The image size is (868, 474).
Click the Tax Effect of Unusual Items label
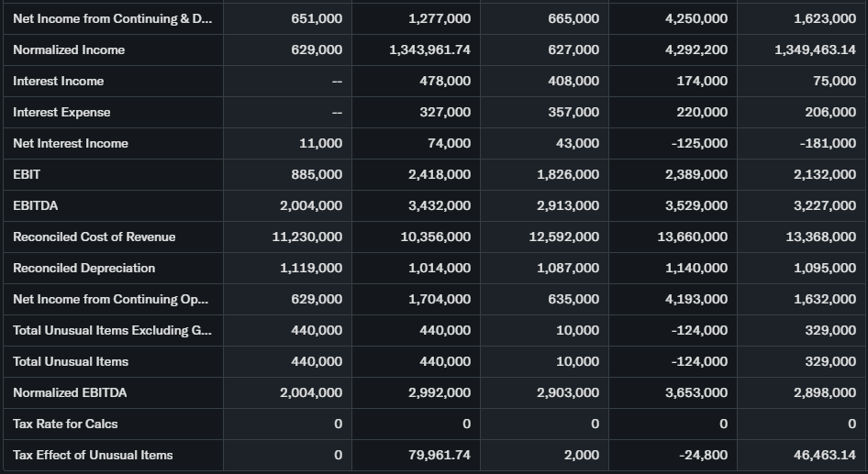click(x=93, y=455)
